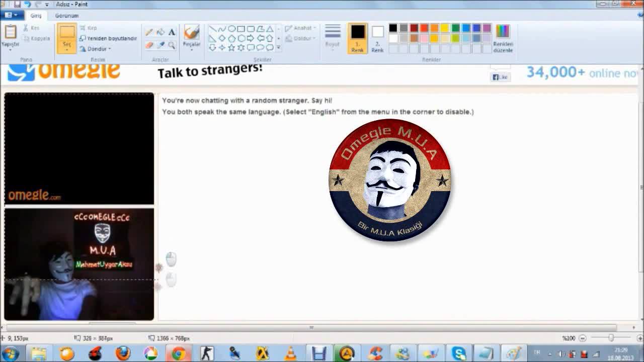Pick the green color swatch
This screenshot has height=362, width=644.
456,28
